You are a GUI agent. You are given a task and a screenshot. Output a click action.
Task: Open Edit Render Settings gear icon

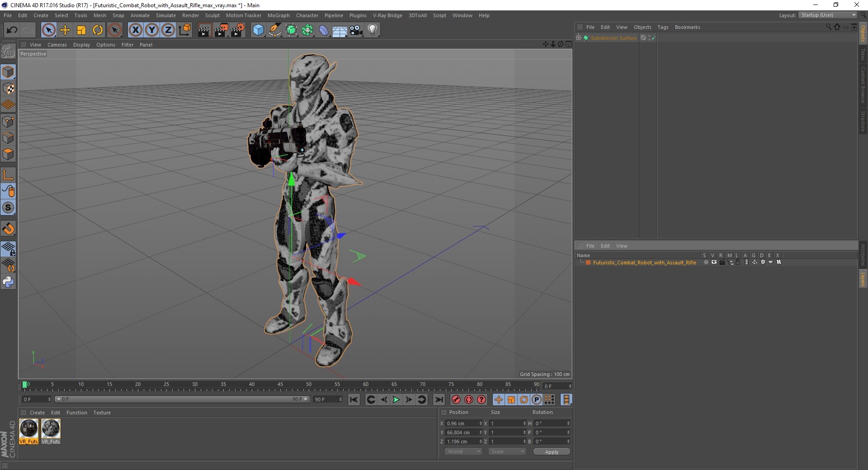(238, 30)
